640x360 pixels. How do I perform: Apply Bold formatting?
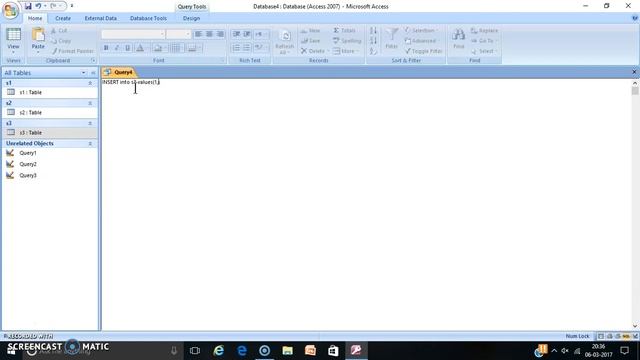pos(106,48)
